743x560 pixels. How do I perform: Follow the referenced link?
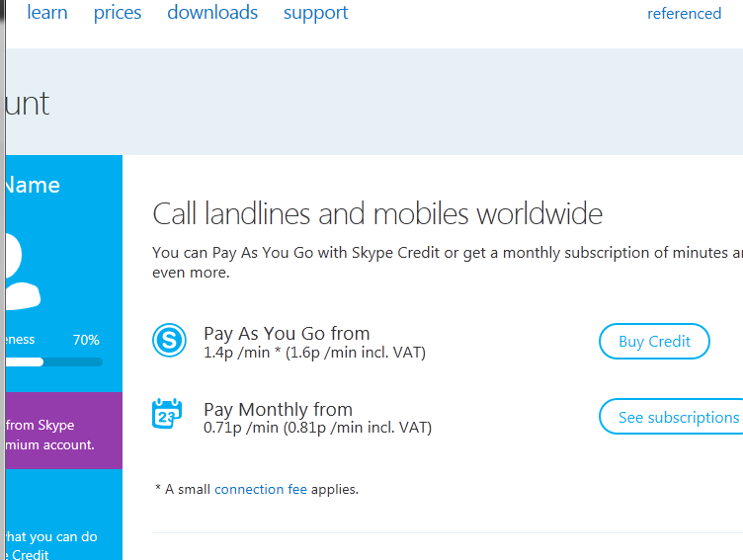tap(684, 14)
